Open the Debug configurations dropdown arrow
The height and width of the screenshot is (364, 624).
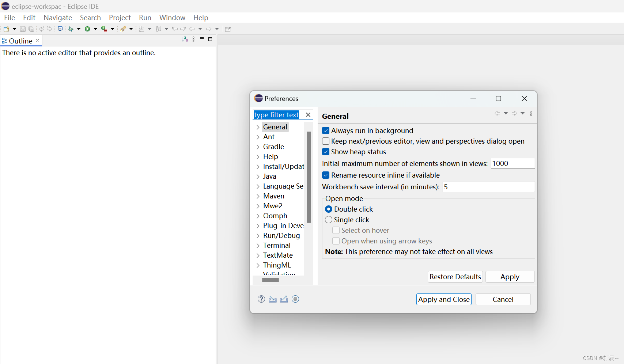click(x=79, y=29)
